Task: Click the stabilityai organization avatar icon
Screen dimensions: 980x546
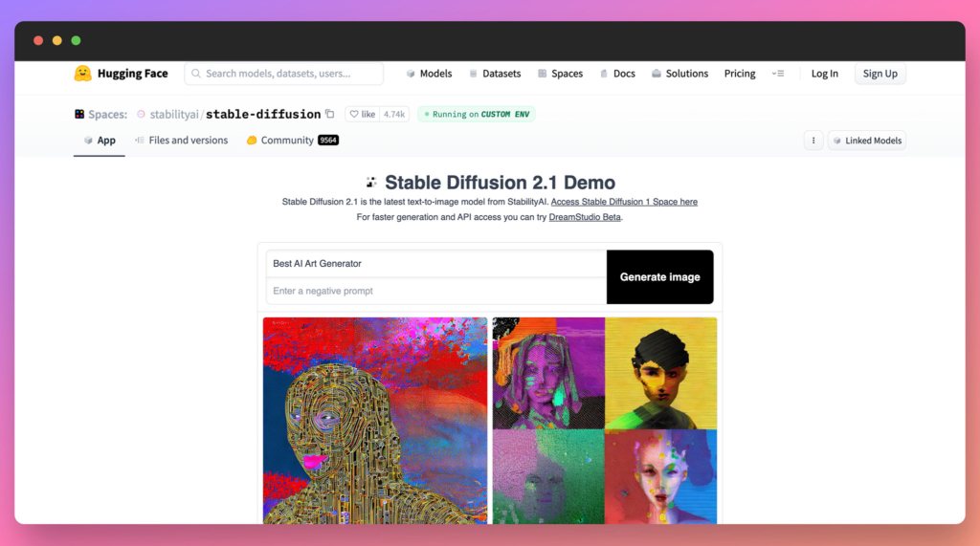Action: click(142, 115)
